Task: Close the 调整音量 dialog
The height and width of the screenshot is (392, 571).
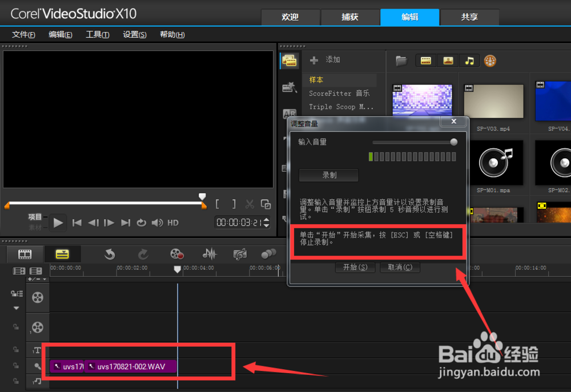Action: (453, 121)
